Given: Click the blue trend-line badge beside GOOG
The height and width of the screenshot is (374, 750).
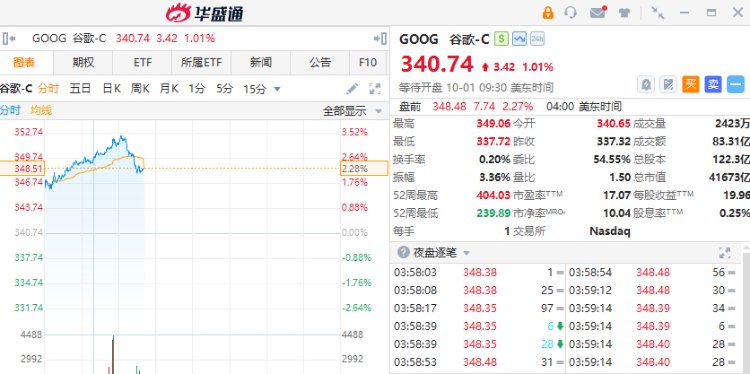Looking at the screenshot, I should (519, 39).
